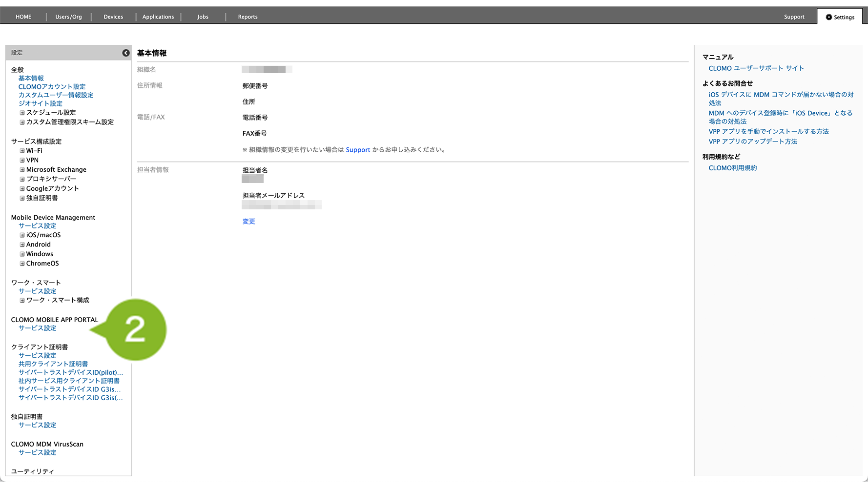Expand the Wi-Fi tree node
Image resolution: width=868 pixels, height=488 pixels.
tap(22, 151)
